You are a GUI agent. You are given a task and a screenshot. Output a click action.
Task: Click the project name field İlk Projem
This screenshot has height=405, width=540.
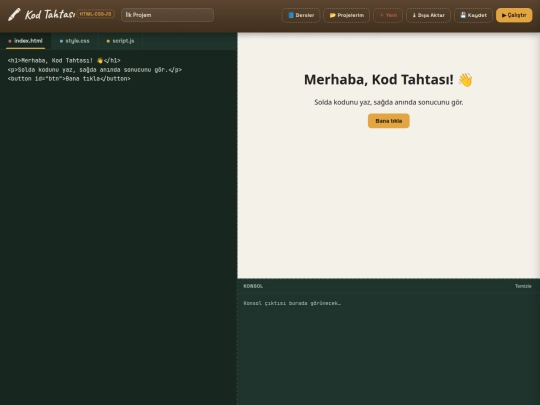coord(167,15)
